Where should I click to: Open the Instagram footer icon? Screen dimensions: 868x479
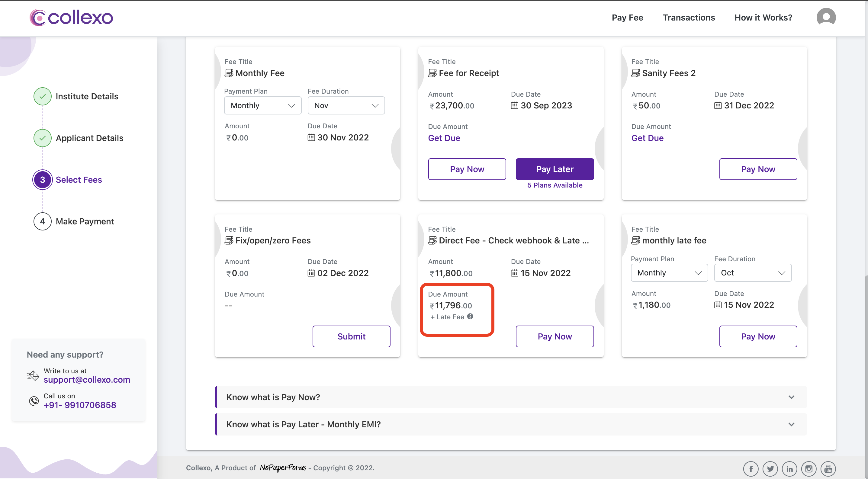point(809,468)
